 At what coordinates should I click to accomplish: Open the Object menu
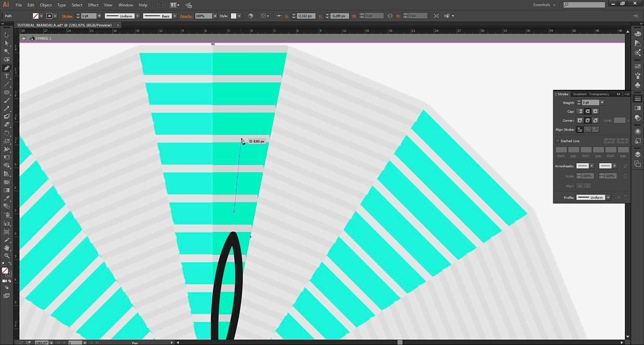pos(46,5)
